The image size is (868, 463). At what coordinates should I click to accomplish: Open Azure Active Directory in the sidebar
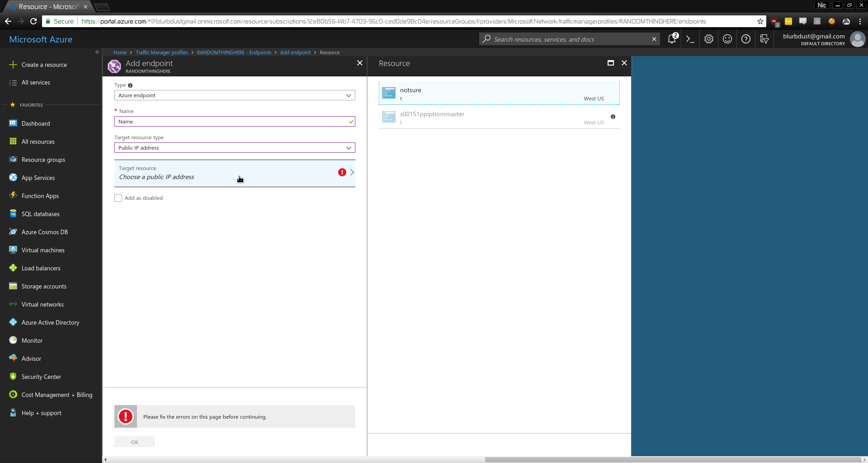click(51, 322)
